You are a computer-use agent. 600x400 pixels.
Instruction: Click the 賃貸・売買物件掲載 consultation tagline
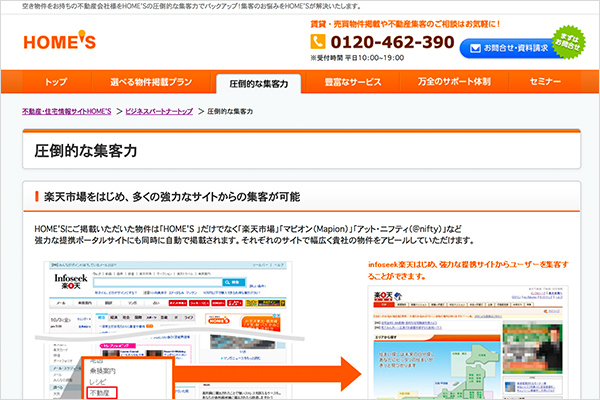tap(405, 24)
